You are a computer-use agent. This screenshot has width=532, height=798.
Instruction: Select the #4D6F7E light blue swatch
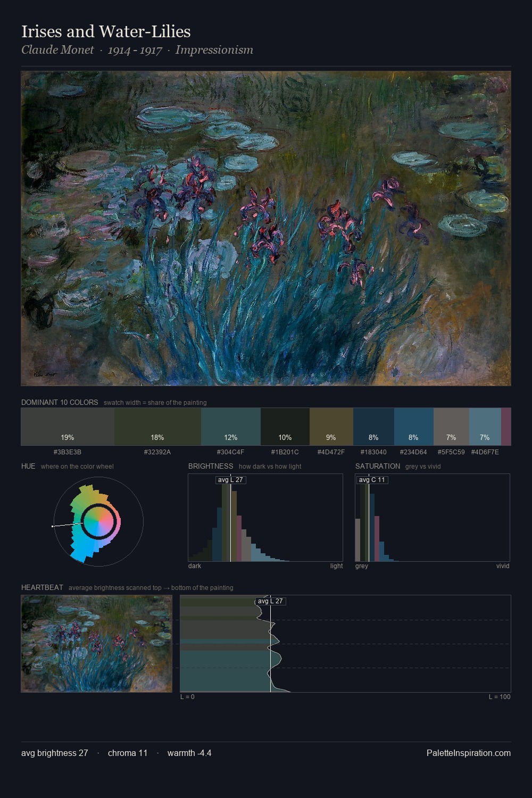pos(485,427)
